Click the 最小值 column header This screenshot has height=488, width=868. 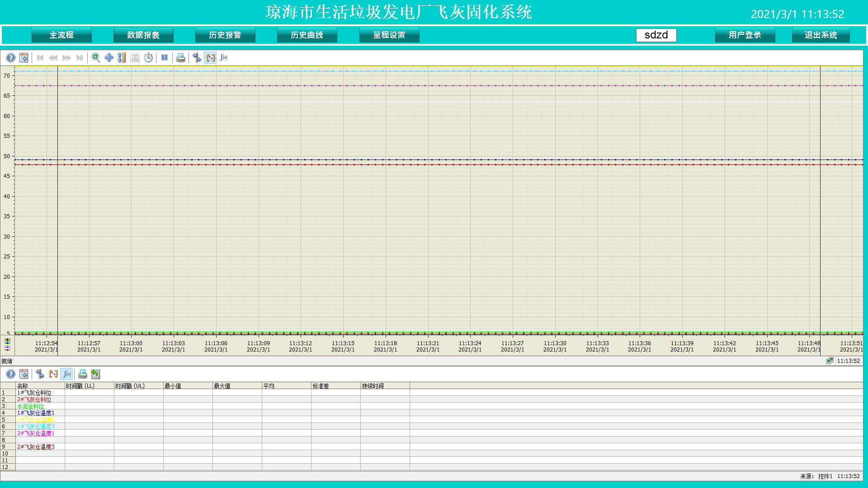(188, 386)
